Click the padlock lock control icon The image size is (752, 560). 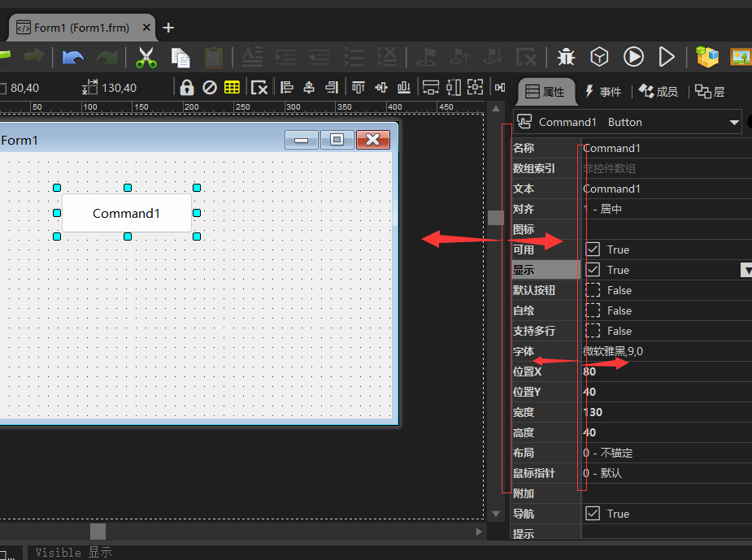[x=187, y=88]
